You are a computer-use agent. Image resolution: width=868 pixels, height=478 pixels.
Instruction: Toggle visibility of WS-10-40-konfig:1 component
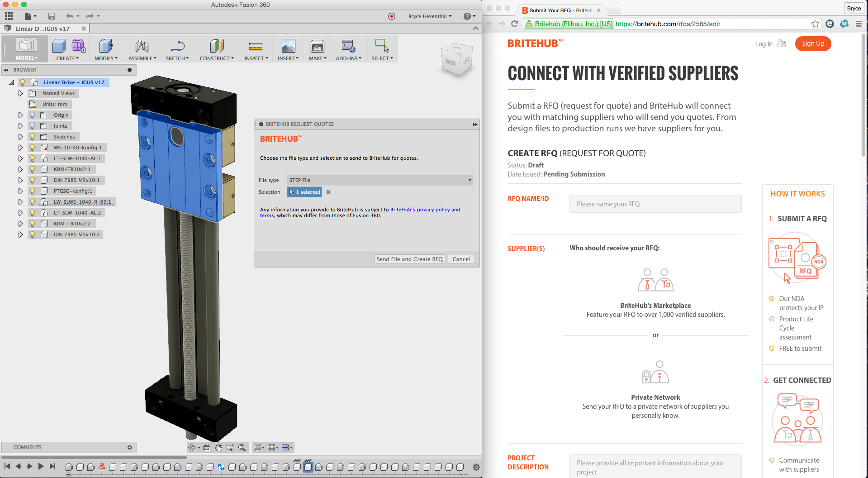pyautogui.click(x=32, y=148)
